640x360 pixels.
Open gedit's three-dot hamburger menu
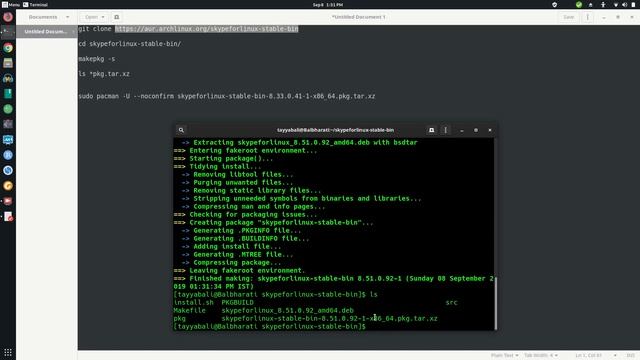(587, 17)
